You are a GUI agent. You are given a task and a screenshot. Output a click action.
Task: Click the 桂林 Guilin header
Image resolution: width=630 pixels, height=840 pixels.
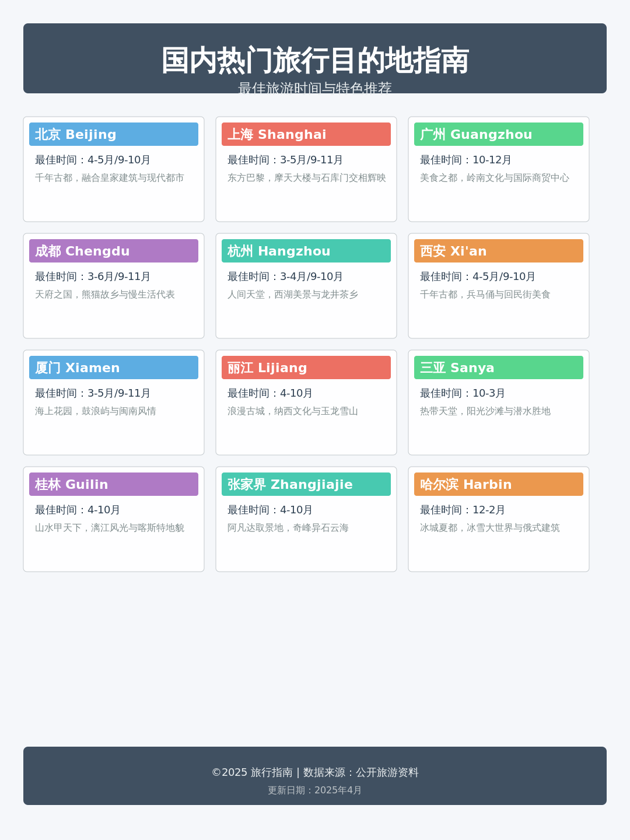click(x=114, y=484)
